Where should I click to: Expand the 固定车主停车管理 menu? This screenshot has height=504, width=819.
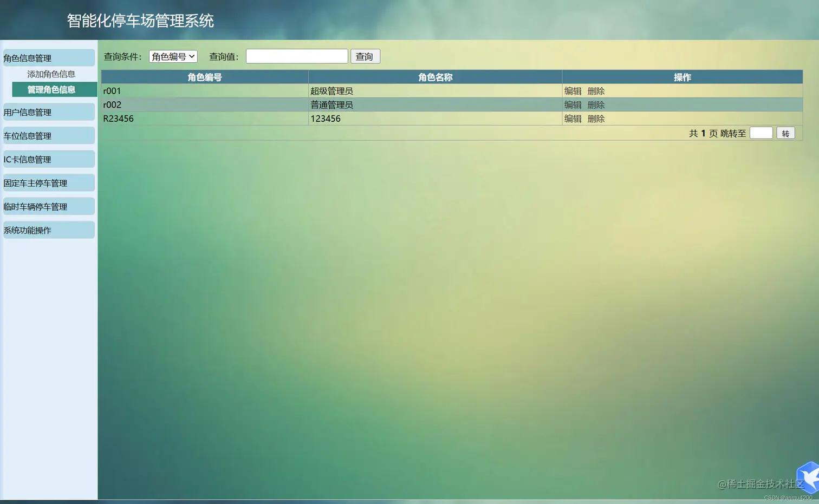pyautogui.click(x=49, y=183)
